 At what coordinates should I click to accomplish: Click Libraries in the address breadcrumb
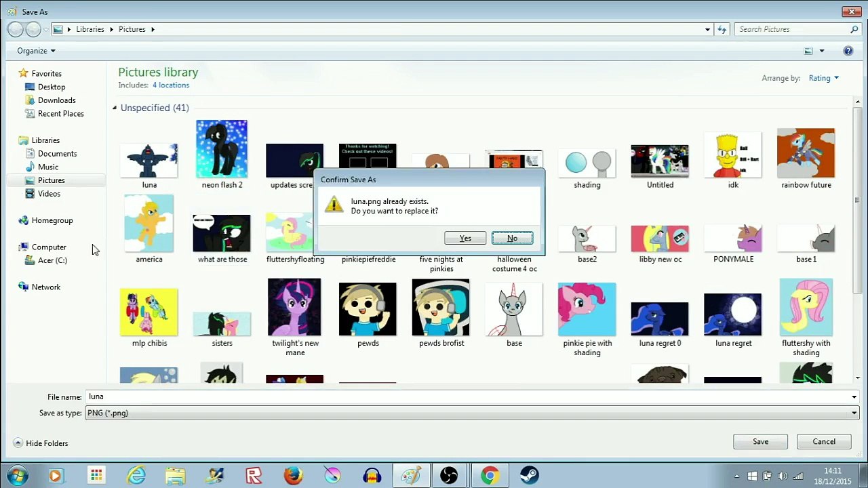point(90,29)
